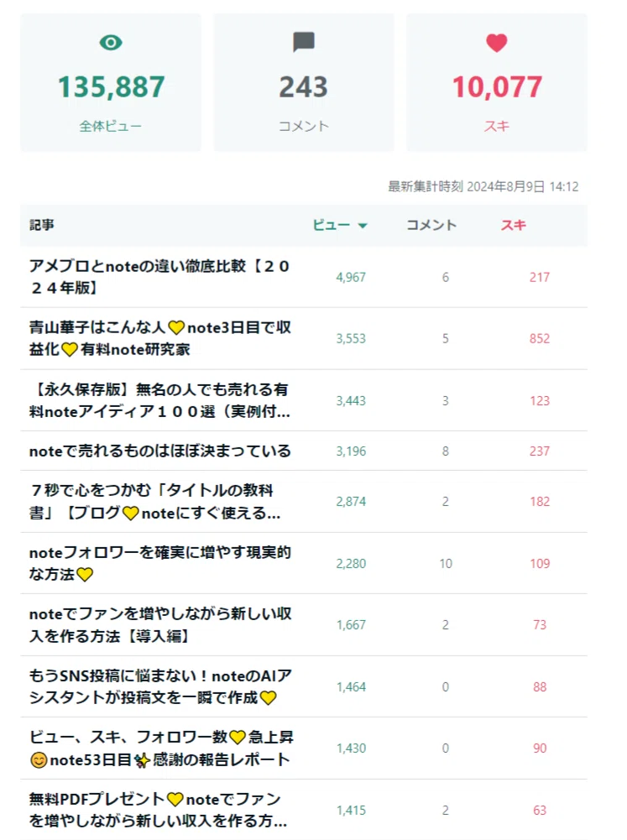Select the 全体ビュー 135,887 summary card

click(111, 82)
